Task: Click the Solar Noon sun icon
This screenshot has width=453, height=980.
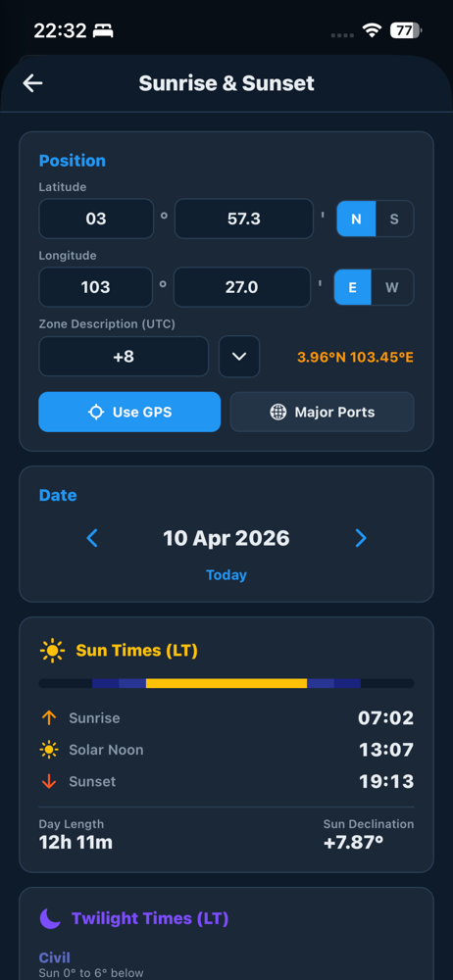Action: click(49, 750)
